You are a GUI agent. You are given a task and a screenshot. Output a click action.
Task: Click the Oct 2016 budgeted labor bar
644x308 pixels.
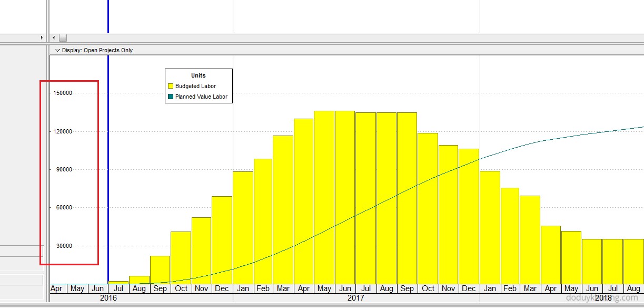(181, 257)
